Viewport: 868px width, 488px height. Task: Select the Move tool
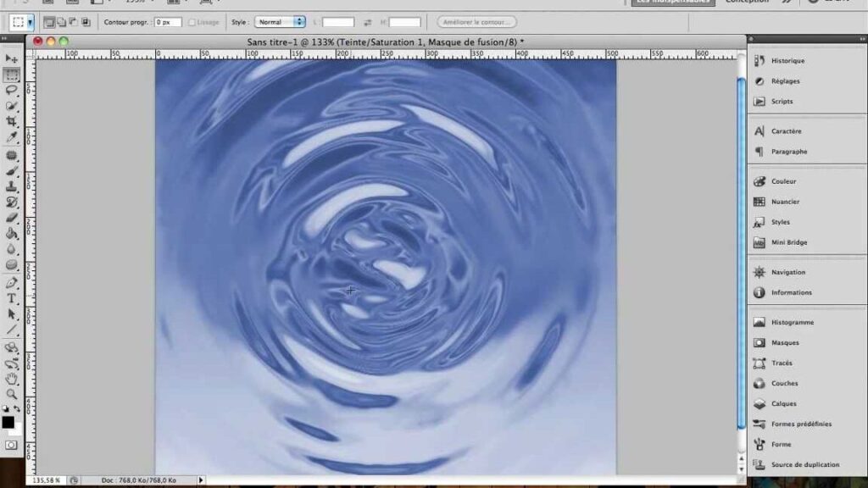pos(11,58)
